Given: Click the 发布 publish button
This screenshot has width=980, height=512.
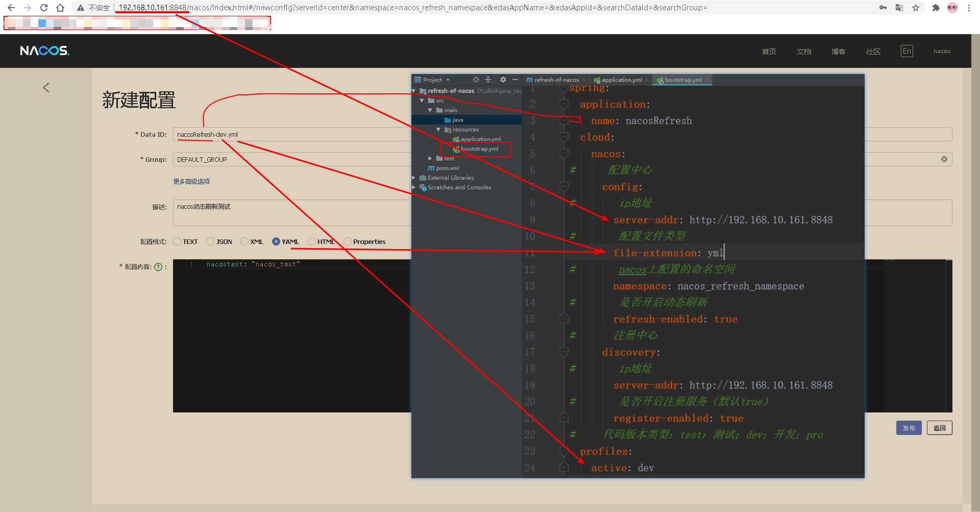Looking at the screenshot, I should (909, 428).
